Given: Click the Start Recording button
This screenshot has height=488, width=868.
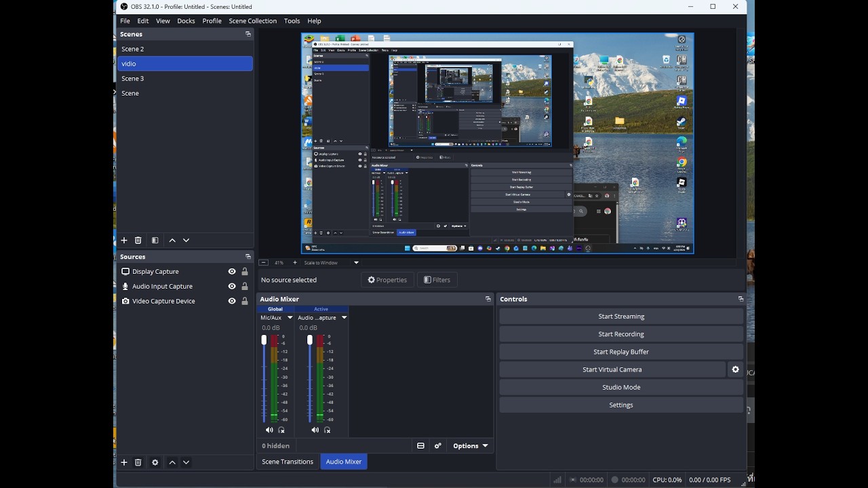Looking at the screenshot, I should 621,334.
